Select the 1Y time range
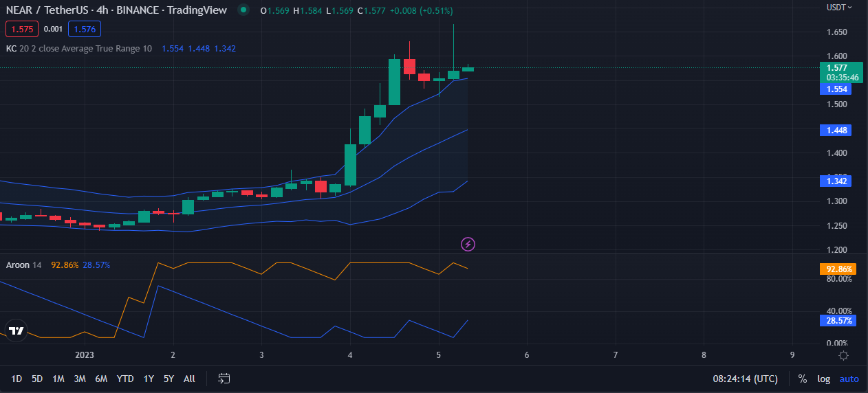 pyautogui.click(x=149, y=379)
